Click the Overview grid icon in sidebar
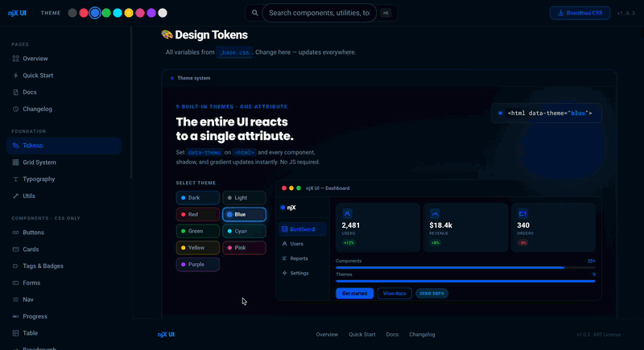The width and height of the screenshot is (644, 350). click(x=15, y=59)
